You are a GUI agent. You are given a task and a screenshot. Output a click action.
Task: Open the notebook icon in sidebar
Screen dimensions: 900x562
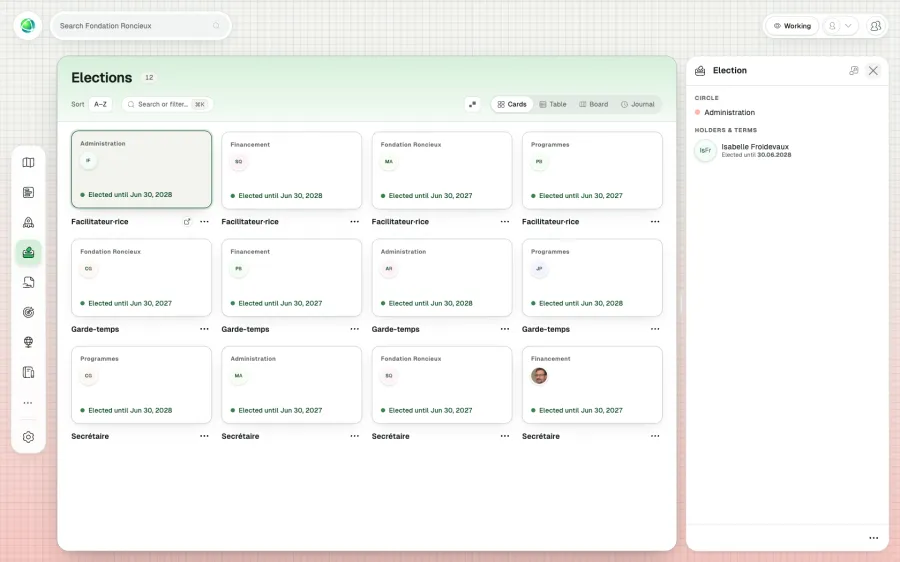click(x=28, y=372)
